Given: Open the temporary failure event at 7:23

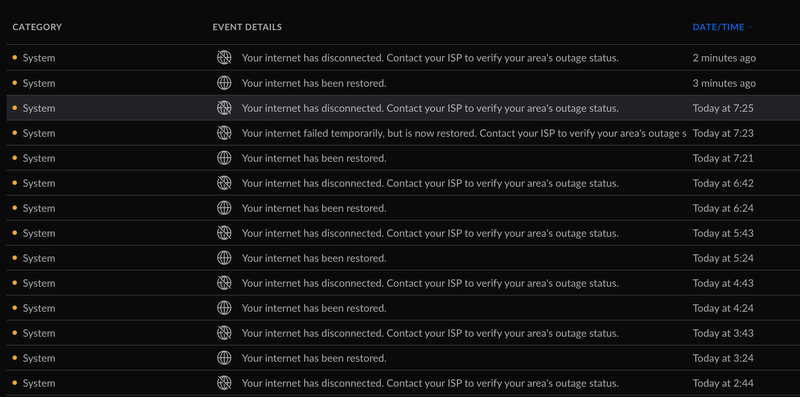Looking at the screenshot, I should pos(403,133).
